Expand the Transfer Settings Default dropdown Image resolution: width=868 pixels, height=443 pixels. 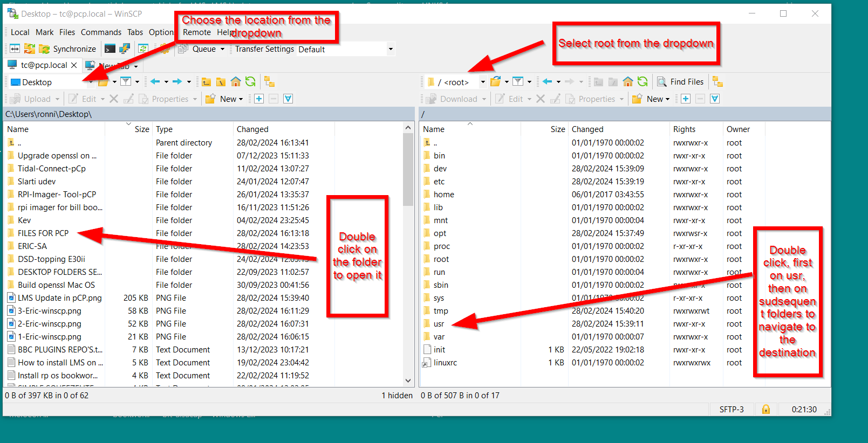pyautogui.click(x=391, y=50)
